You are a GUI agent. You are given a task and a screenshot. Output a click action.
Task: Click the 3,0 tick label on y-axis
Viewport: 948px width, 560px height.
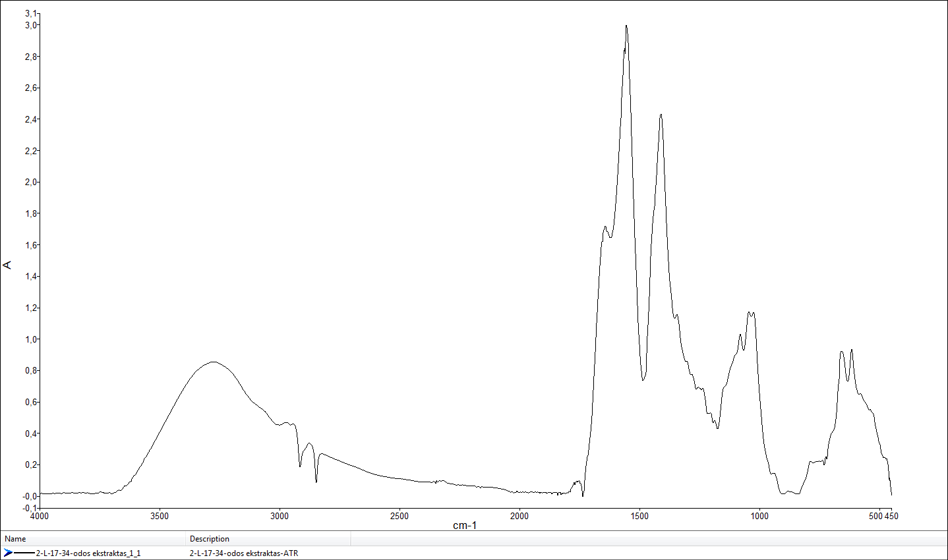pyautogui.click(x=31, y=25)
